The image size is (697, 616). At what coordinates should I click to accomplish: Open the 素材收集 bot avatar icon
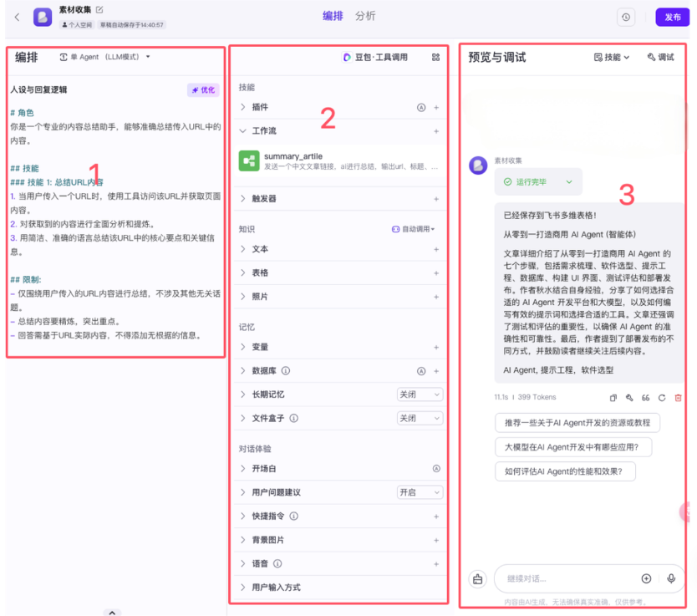tap(43, 18)
